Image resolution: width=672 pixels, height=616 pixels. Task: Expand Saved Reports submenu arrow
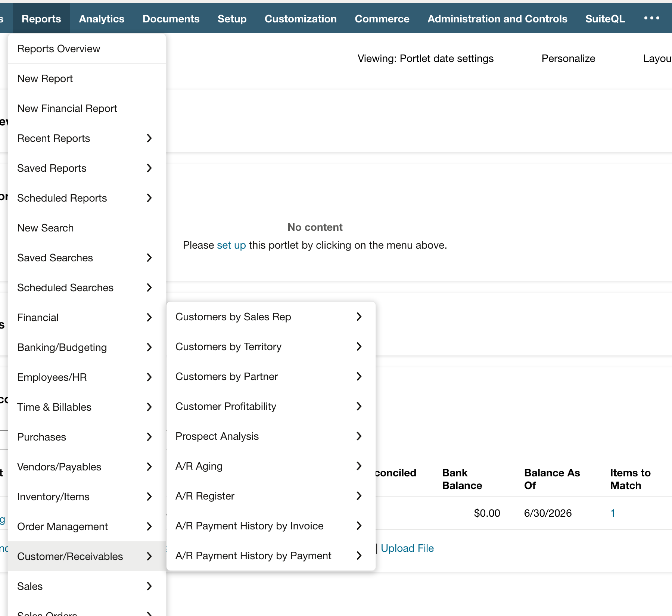(149, 168)
